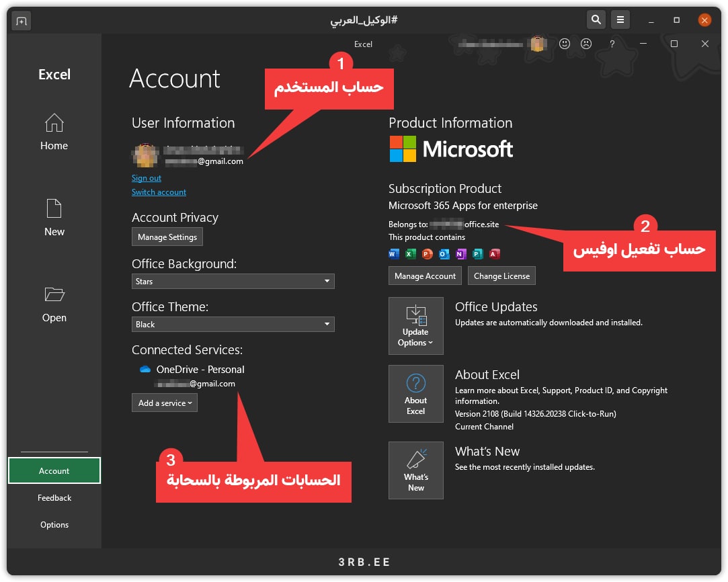Click the OneDrive cloud icon
Viewport: 728px width, 582px height.
[145, 370]
